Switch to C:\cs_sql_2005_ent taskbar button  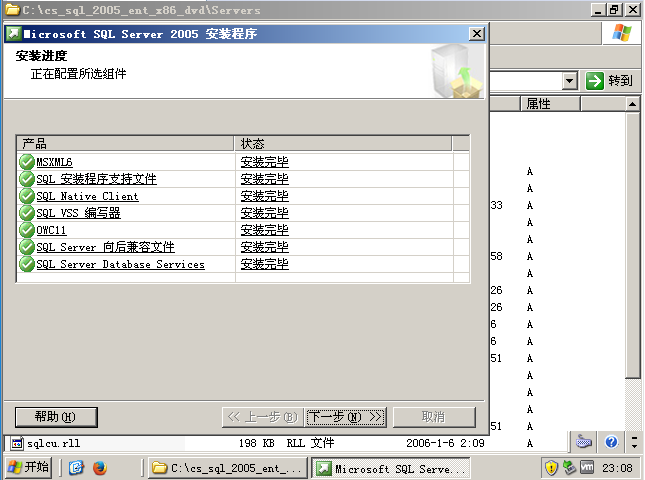(x=227, y=468)
